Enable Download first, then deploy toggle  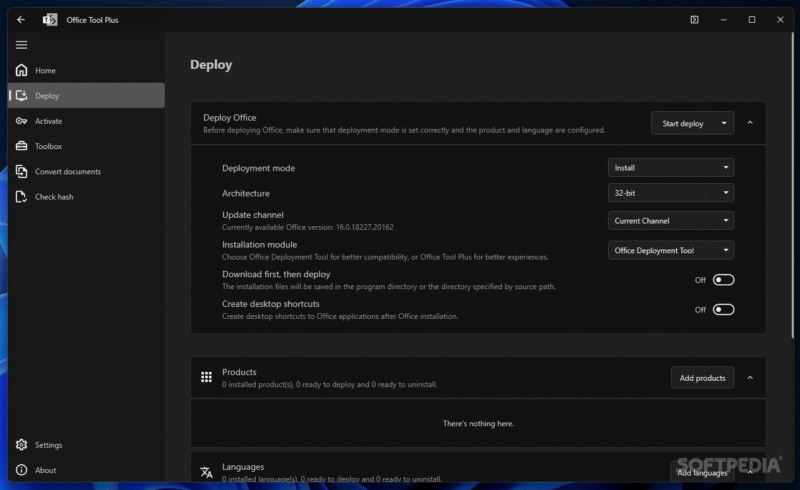(x=723, y=280)
